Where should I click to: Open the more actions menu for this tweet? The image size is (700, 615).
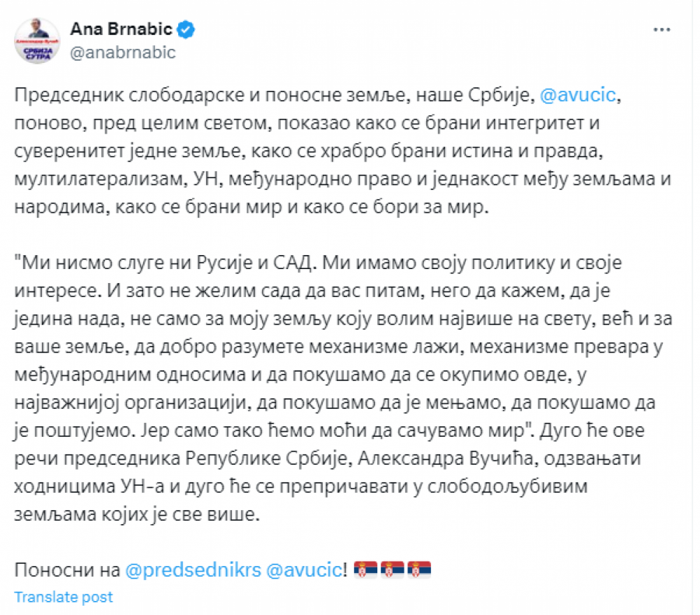click(x=663, y=31)
